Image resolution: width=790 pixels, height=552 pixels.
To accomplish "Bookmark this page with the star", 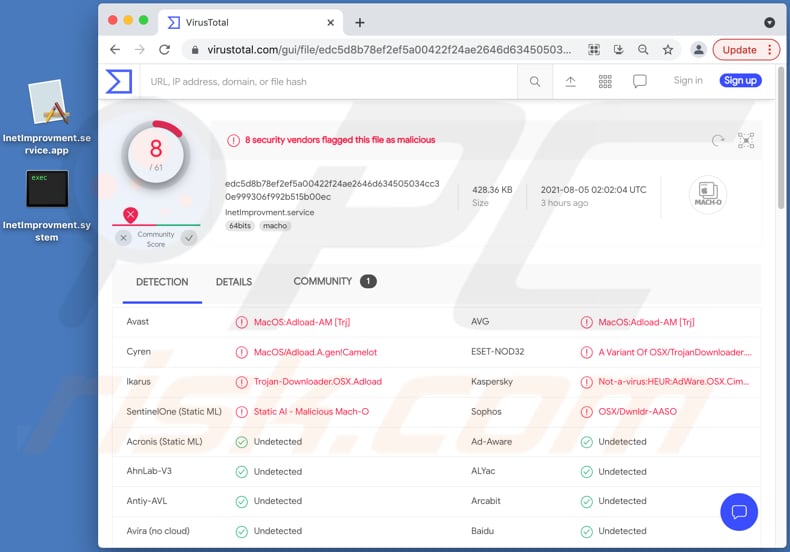I will click(668, 49).
